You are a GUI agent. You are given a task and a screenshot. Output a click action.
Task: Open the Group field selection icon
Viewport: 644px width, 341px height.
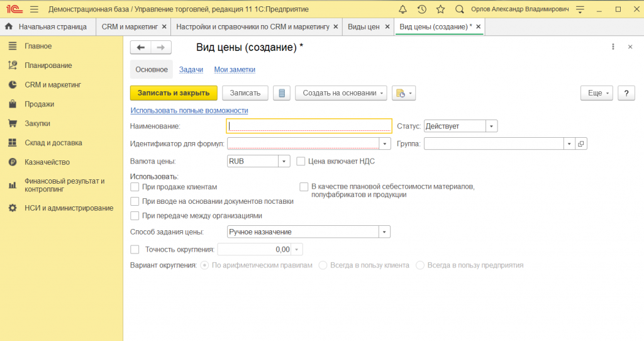pos(580,144)
